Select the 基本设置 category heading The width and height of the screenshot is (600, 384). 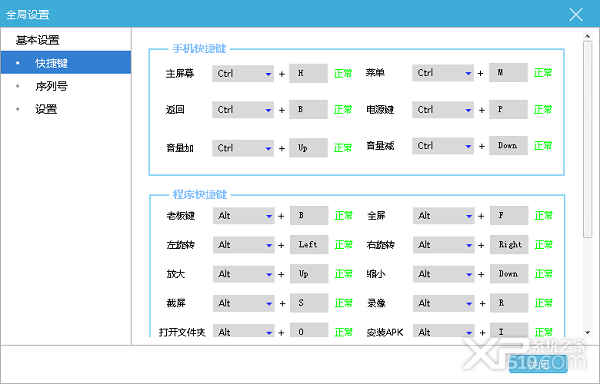(x=38, y=40)
